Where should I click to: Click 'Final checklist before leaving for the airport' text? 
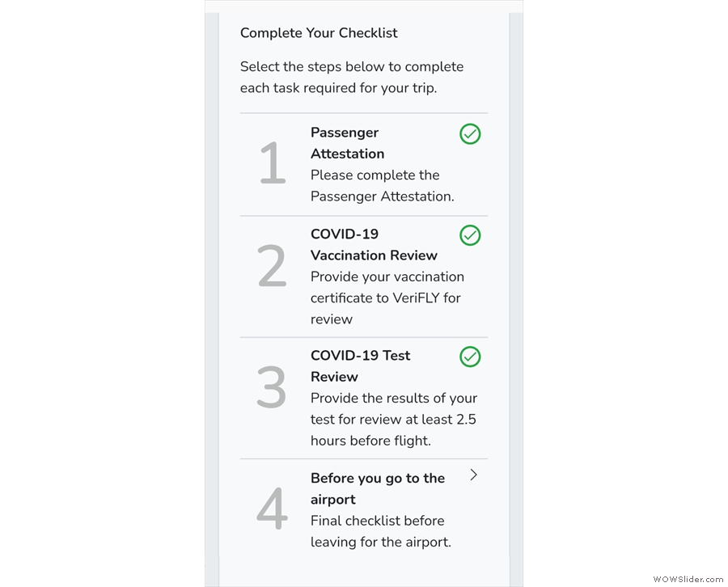[x=380, y=531]
